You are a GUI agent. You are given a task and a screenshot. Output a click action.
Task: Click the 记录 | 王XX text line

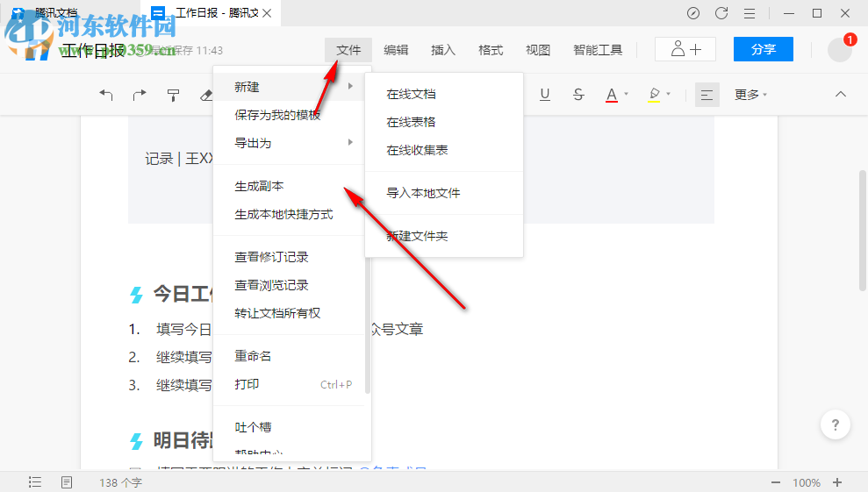tap(179, 159)
